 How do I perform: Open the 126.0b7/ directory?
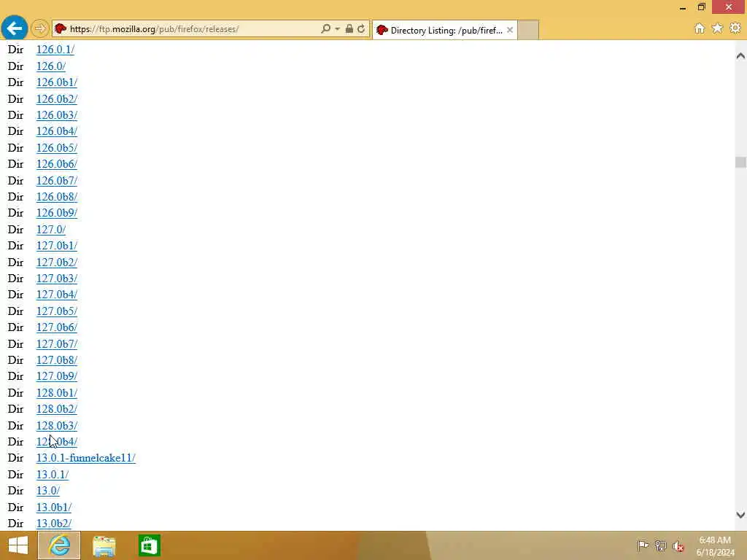pos(57,181)
